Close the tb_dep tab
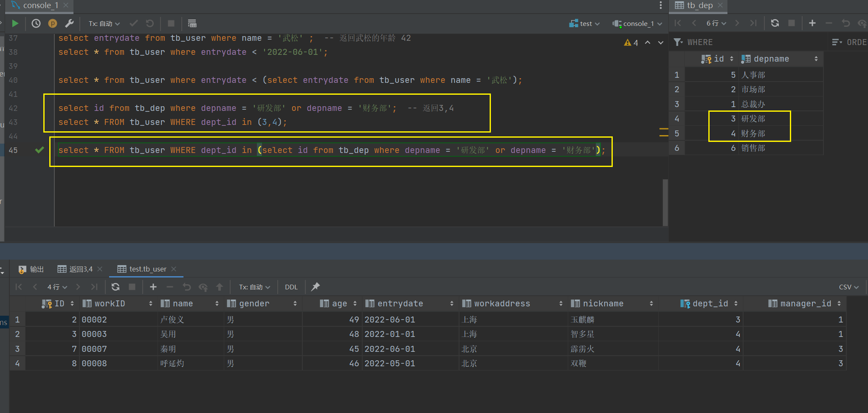This screenshot has width=868, height=413. [720, 5]
